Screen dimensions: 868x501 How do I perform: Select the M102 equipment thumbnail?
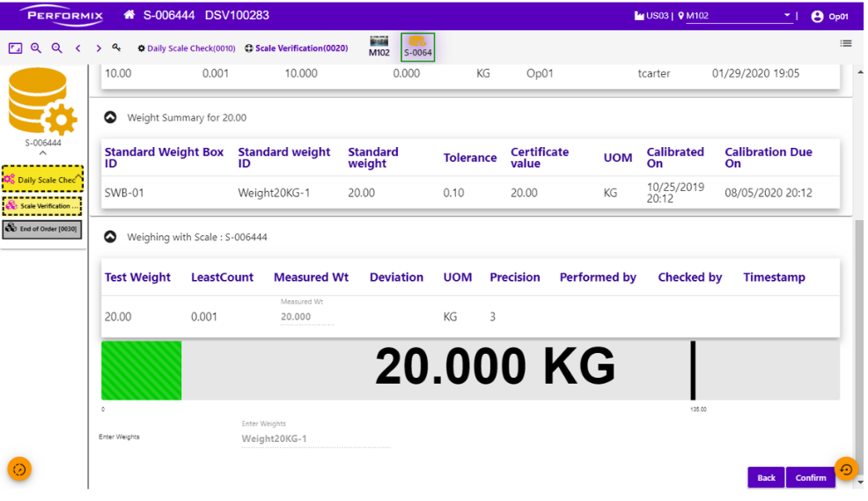(379, 47)
